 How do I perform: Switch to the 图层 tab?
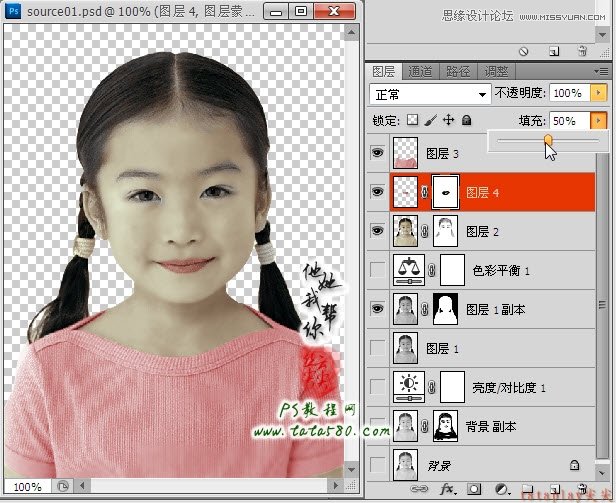tap(383, 72)
